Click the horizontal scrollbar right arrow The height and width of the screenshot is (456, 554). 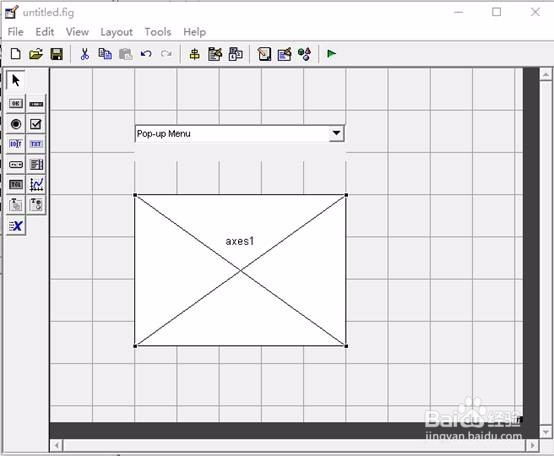532,445
